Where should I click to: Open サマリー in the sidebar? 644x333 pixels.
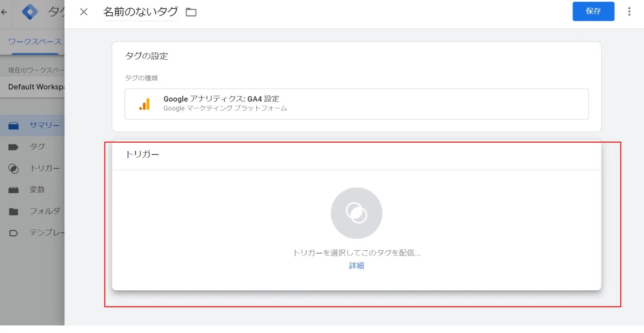click(32, 125)
